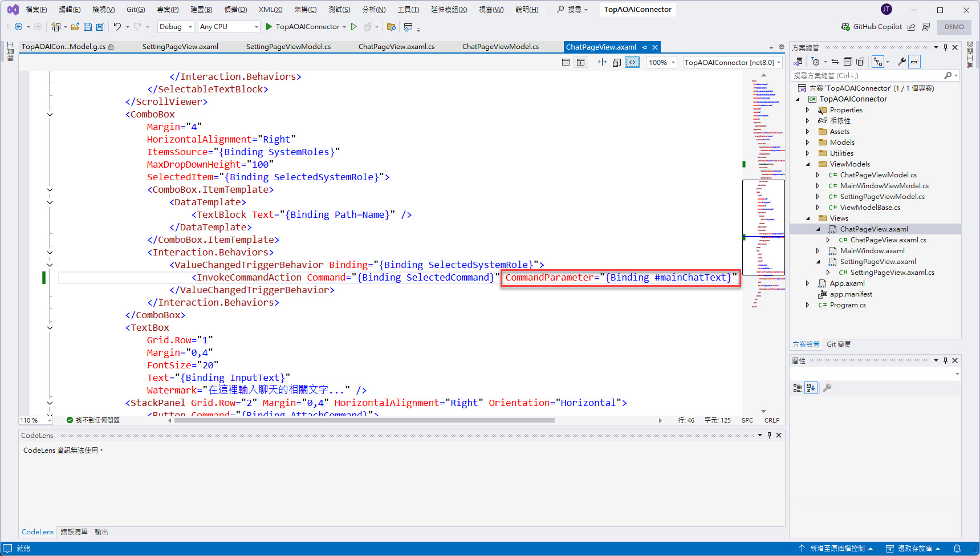
Task: Toggle the alphabetical sort button in Properties panel
Action: (811, 388)
